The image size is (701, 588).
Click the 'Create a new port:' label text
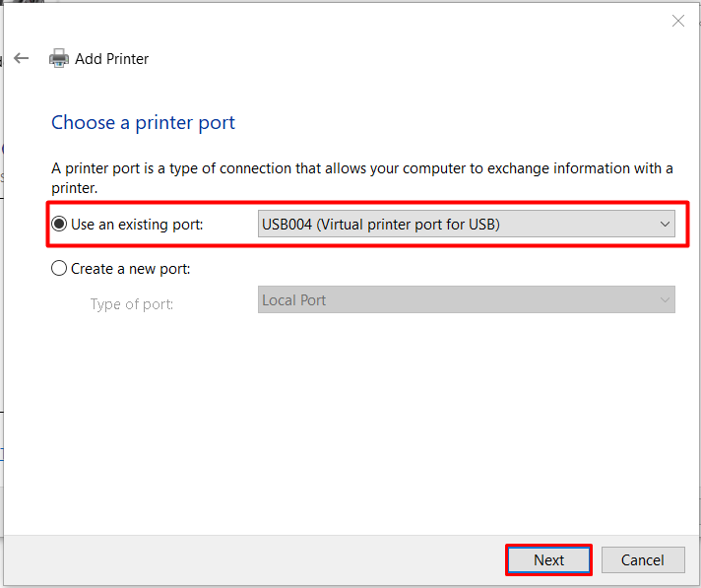pyautogui.click(x=130, y=269)
